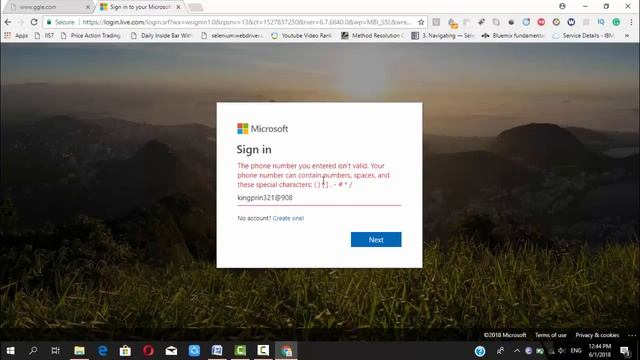Click the red round extension icon
This screenshot has width=640, height=360.
(x=541, y=22)
